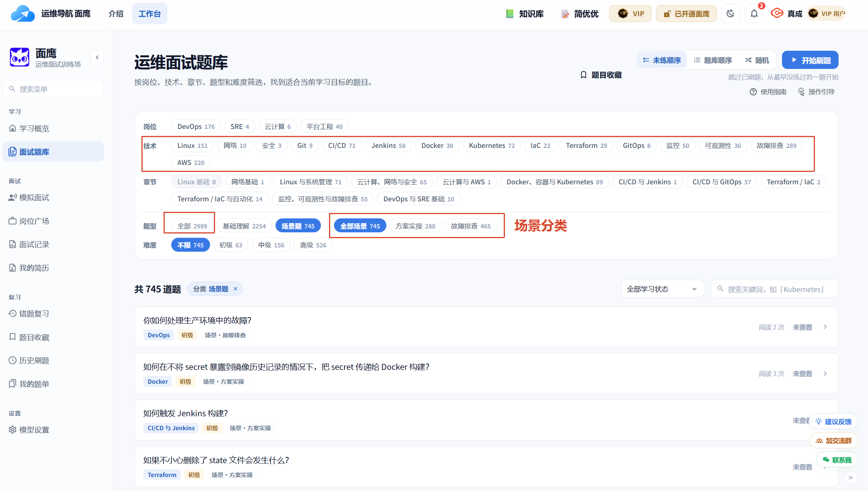Filter difficulty to 中级
The image size is (868, 491).
point(271,245)
